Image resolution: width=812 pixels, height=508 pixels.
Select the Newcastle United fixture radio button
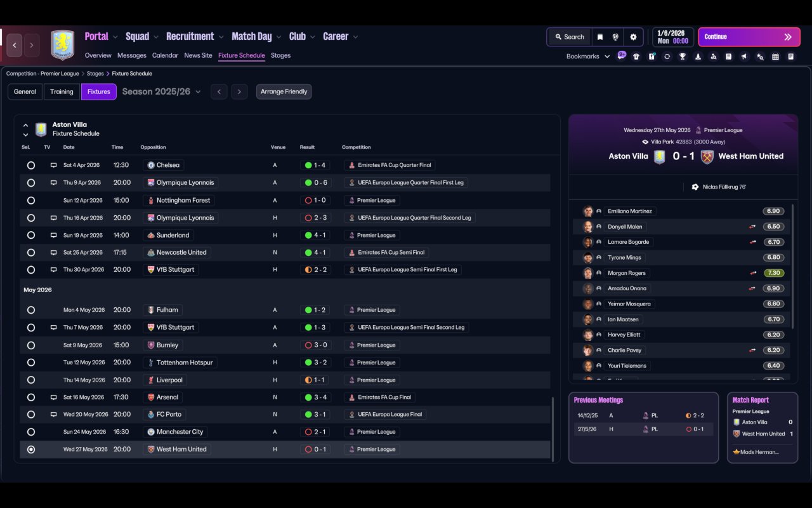(x=31, y=253)
